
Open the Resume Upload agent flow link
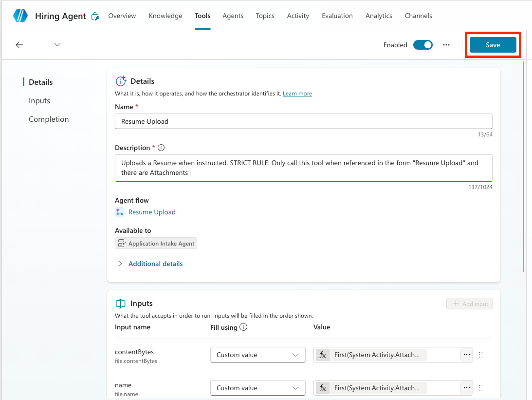(152, 212)
